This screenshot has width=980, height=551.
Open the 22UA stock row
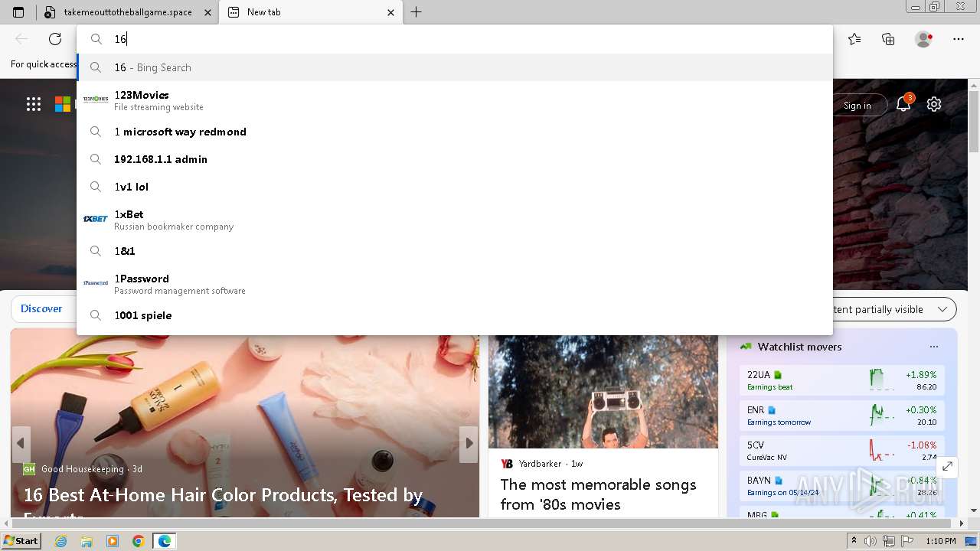tap(842, 380)
